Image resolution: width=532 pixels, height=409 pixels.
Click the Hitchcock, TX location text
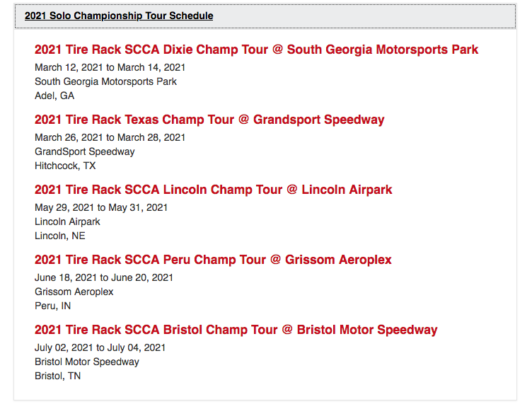click(65, 166)
